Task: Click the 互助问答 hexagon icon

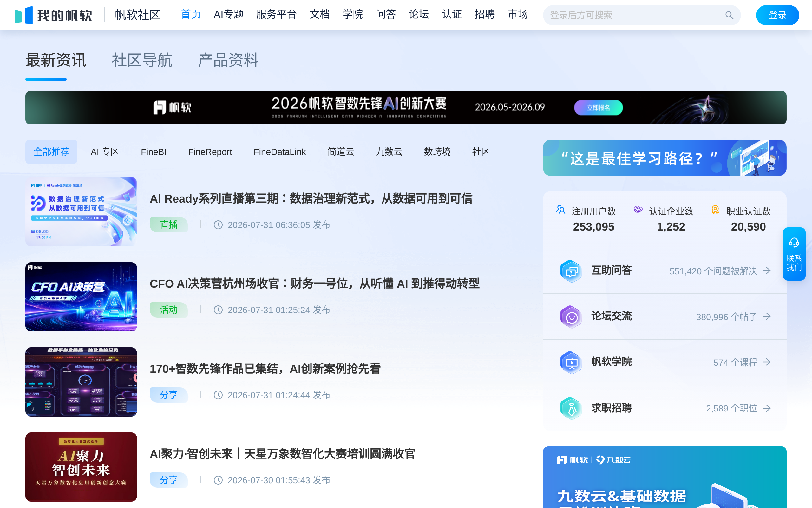Action: pos(571,271)
